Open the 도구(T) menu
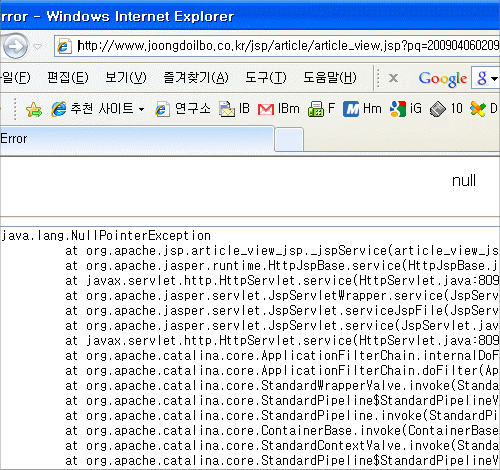Image resolution: width=500 pixels, height=470 pixels. (x=266, y=78)
